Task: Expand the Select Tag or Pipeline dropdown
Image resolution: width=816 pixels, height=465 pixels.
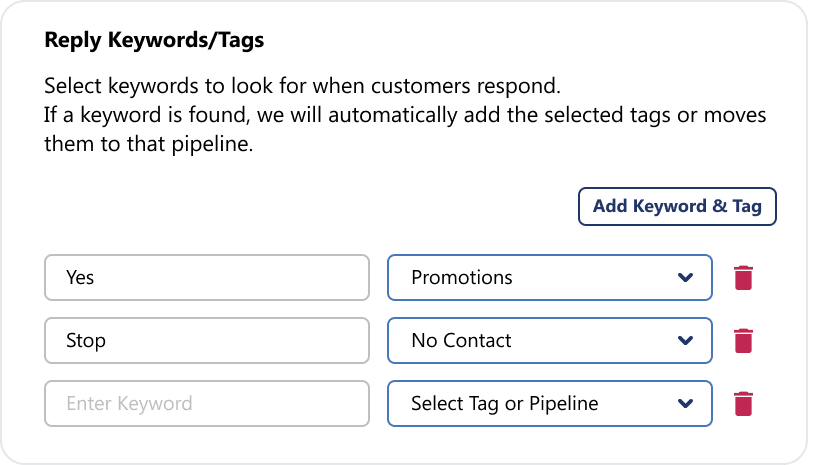Action: [x=550, y=404]
